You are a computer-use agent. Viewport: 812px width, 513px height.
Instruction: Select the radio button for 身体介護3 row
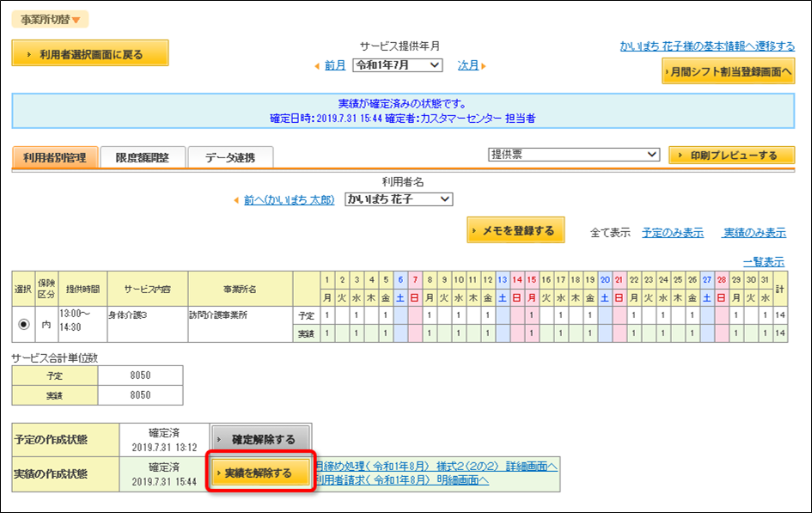[24, 324]
